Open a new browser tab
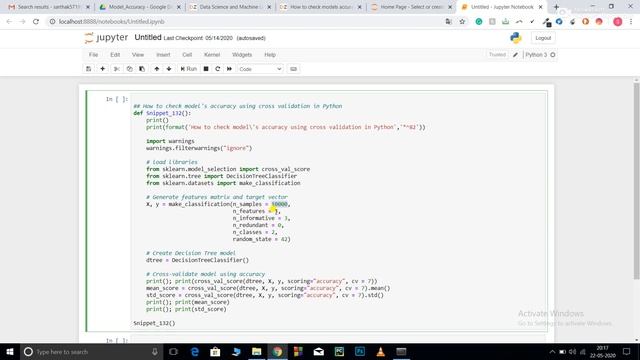 [556, 7]
